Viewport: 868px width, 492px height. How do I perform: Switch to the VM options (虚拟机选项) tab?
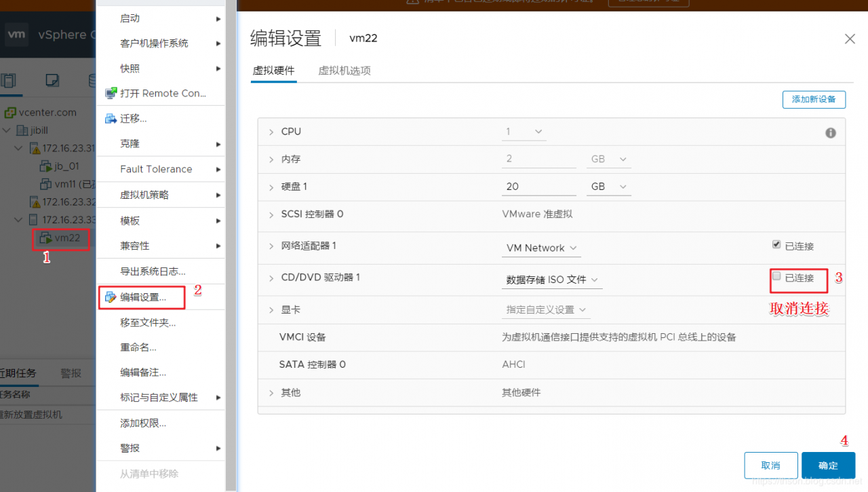point(344,71)
